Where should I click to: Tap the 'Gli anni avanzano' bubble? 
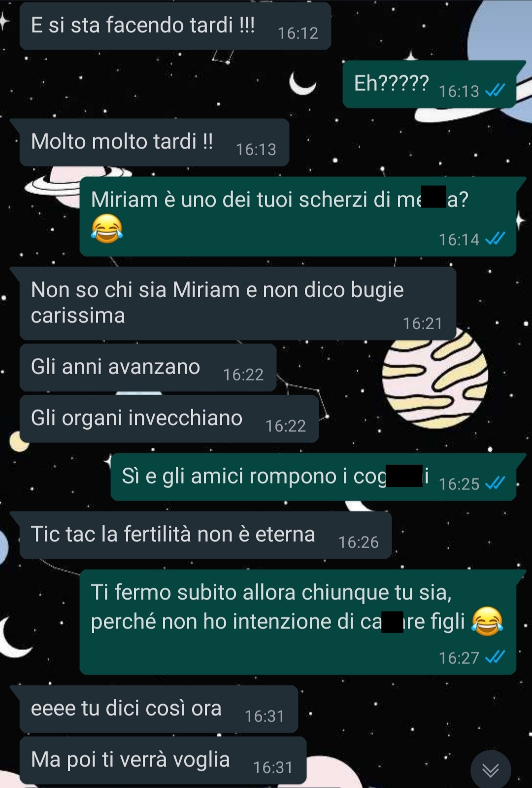(148, 368)
